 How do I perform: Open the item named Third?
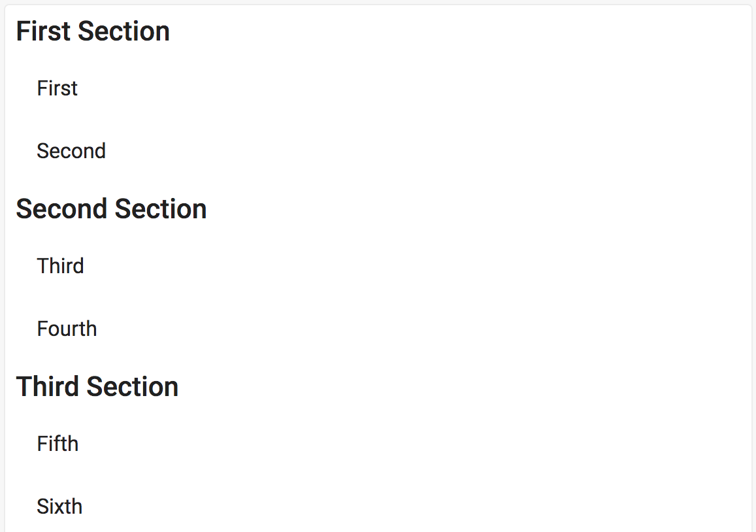[61, 266]
